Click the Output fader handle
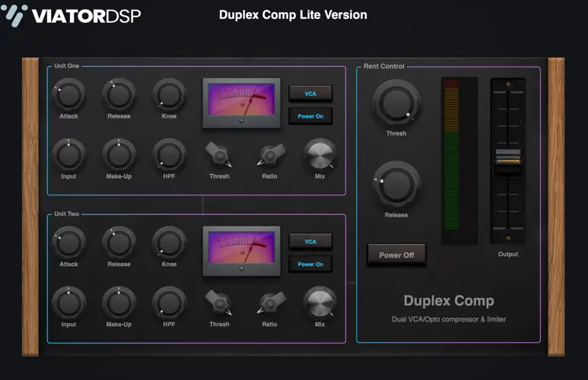Image resolution: width=588 pixels, height=380 pixels. [x=507, y=157]
